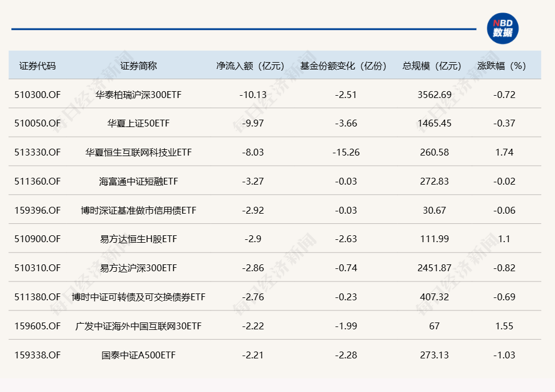The image size is (555, 392).
Task: Click security code 511360.OF
Action: click(x=38, y=181)
